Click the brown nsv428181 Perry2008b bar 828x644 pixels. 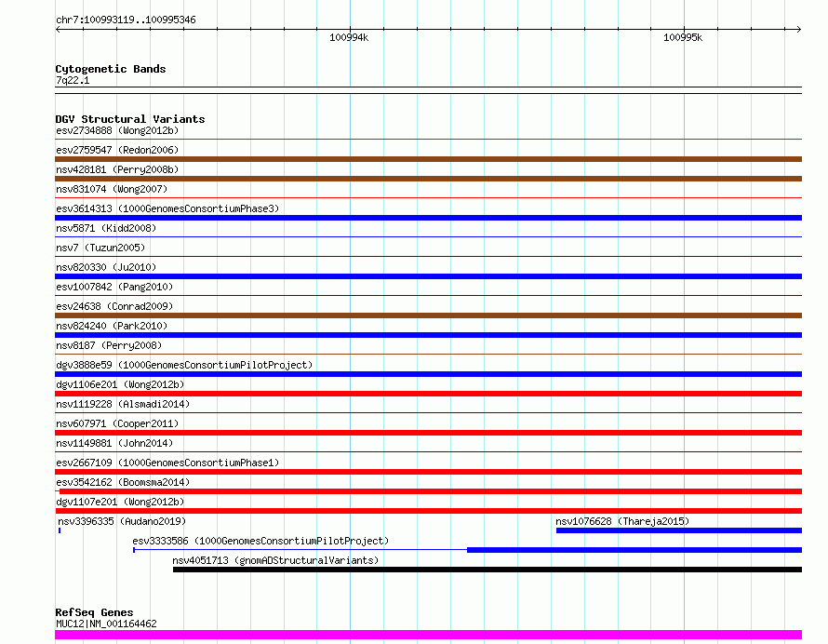coord(428,179)
